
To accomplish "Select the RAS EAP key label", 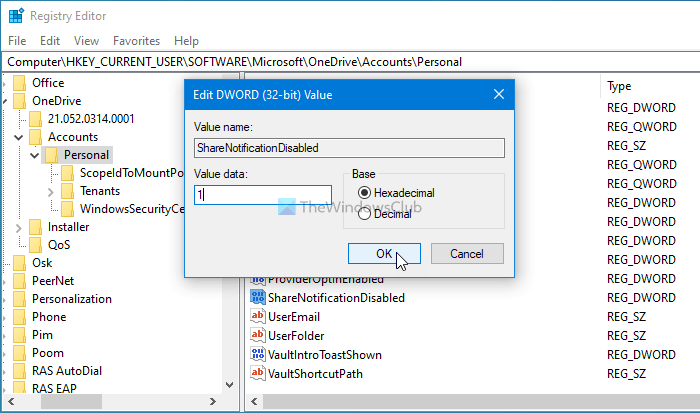I will click(54, 388).
